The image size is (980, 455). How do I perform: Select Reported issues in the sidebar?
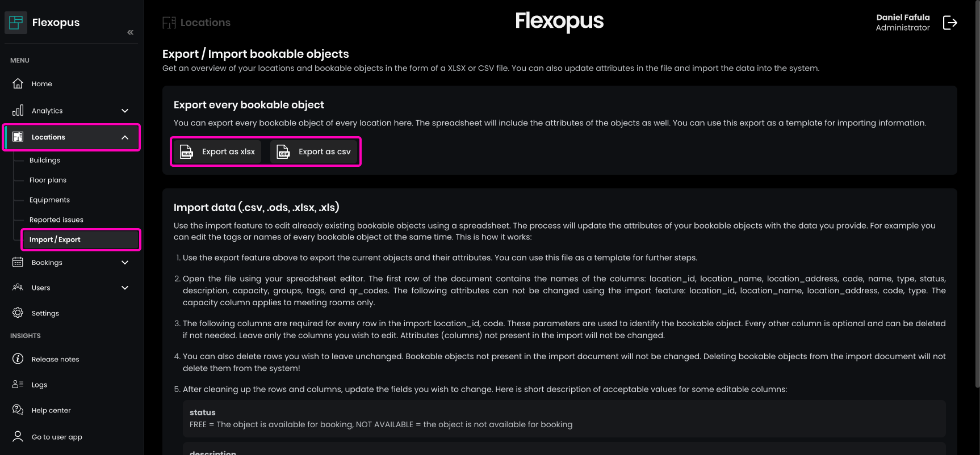click(x=56, y=220)
